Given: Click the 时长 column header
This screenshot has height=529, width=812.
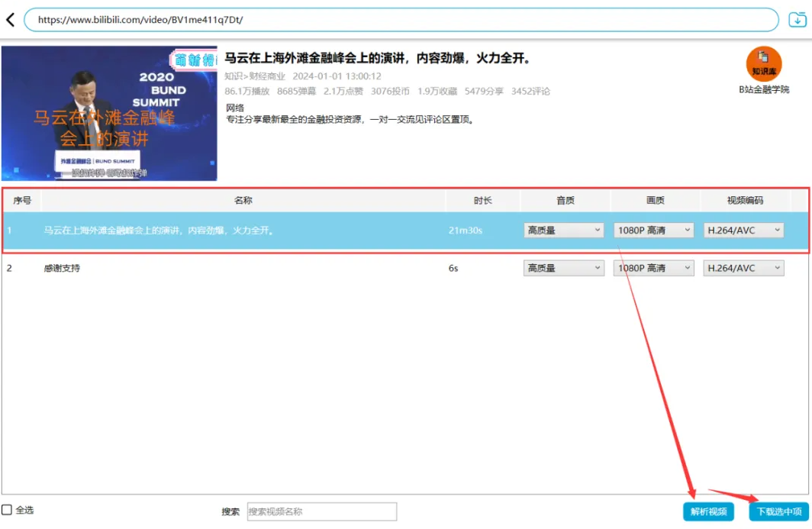Looking at the screenshot, I should (482, 201).
